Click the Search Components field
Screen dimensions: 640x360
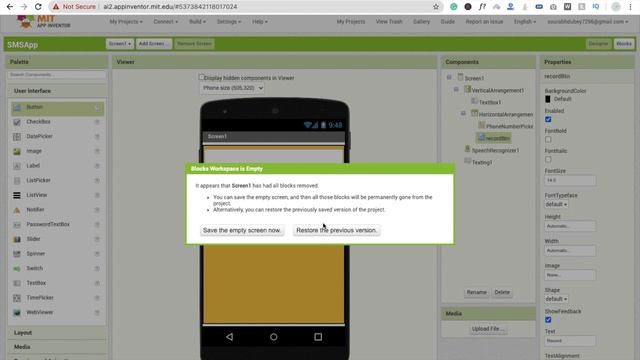57,75
